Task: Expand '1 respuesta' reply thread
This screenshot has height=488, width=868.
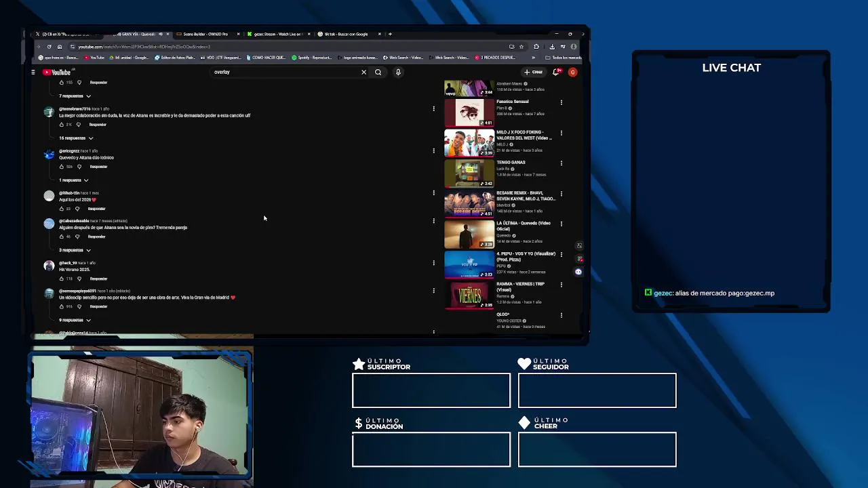Action: [x=74, y=180]
